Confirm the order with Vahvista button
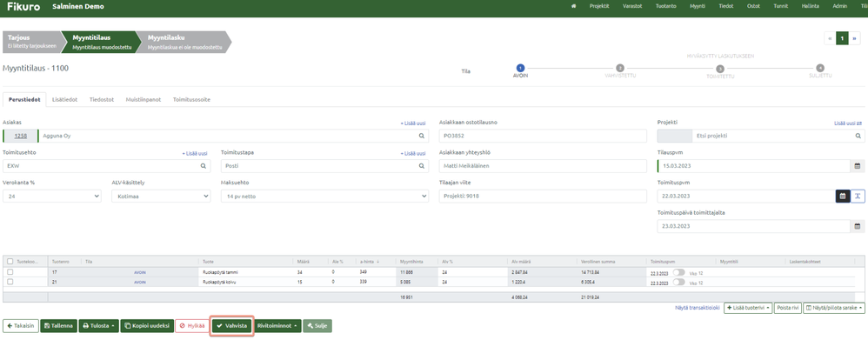The image size is (868, 340). pyautogui.click(x=232, y=326)
